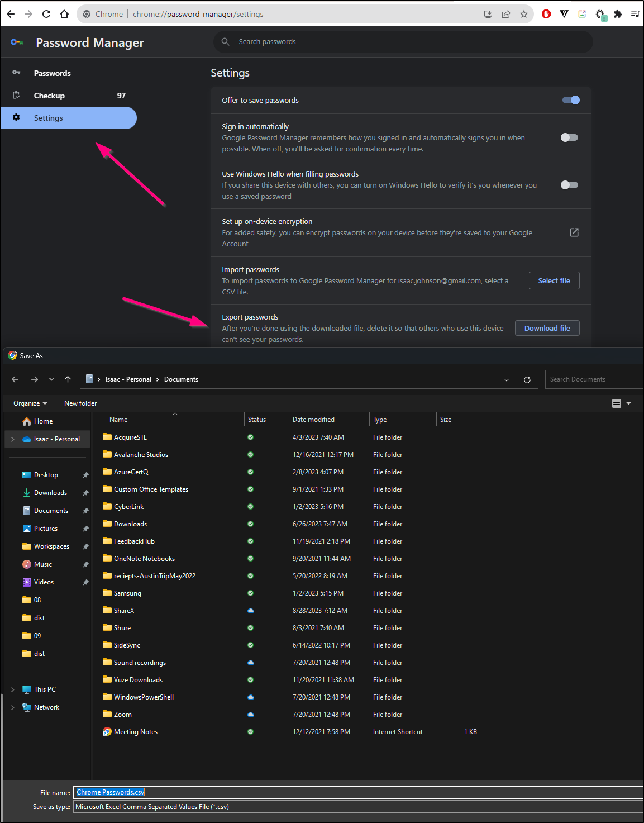Select the Vuze Downloads folder
This screenshot has height=823, width=644.
(x=138, y=680)
